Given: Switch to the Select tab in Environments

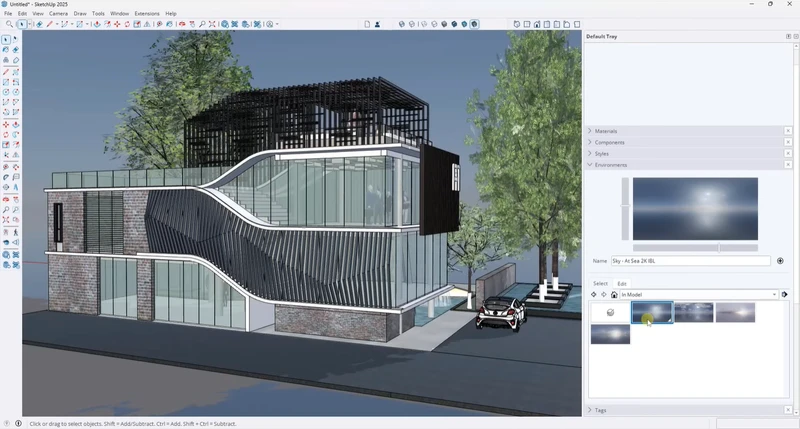Looking at the screenshot, I should [601, 284].
